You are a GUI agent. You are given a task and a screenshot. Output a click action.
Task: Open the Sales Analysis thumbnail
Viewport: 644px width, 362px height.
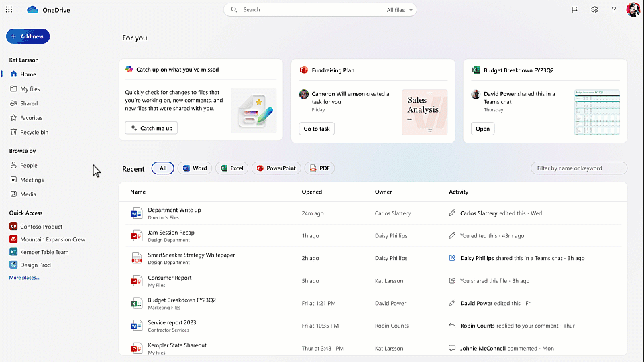tap(425, 112)
